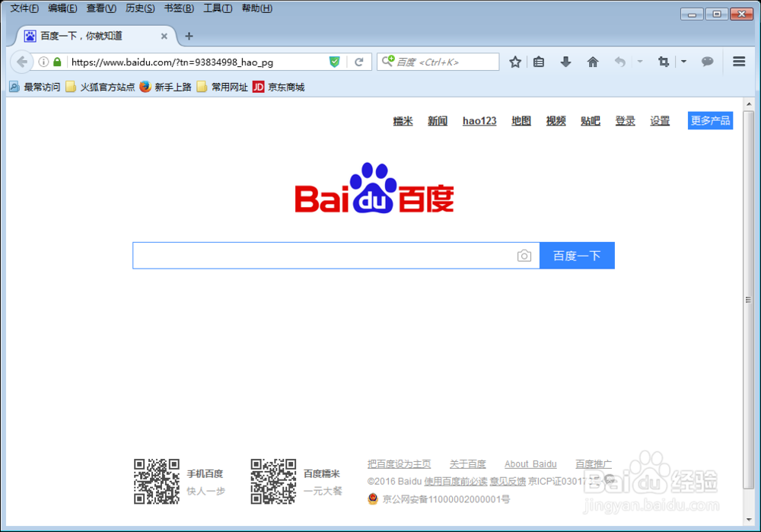This screenshot has width=761, height=532.
Task: Click the scrollbar up arrow
Action: (748, 104)
